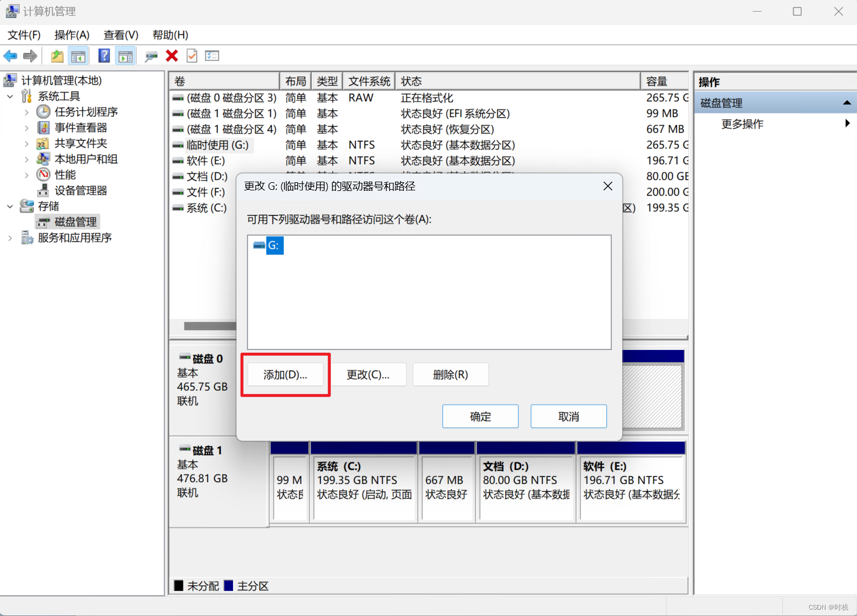Collapse the 系统工具 tree node

[x=10, y=96]
